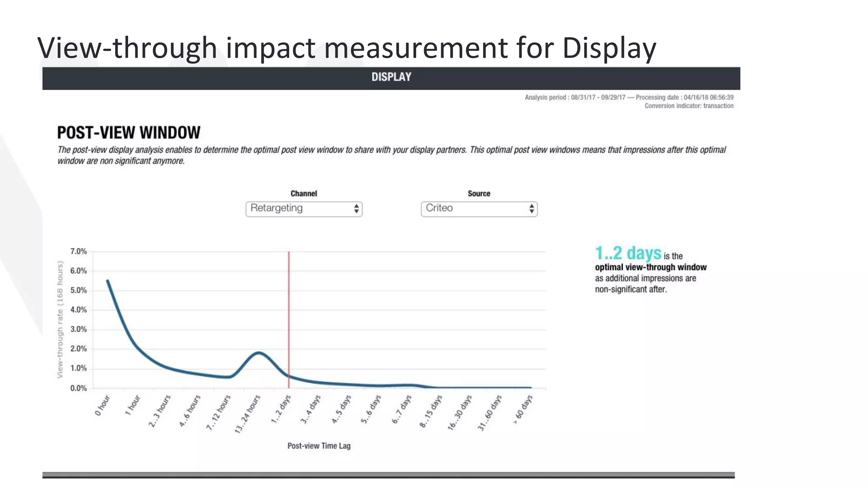This screenshot has width=868, height=488.
Task: Click the teal '1..2 days' highlight text
Action: 628,253
